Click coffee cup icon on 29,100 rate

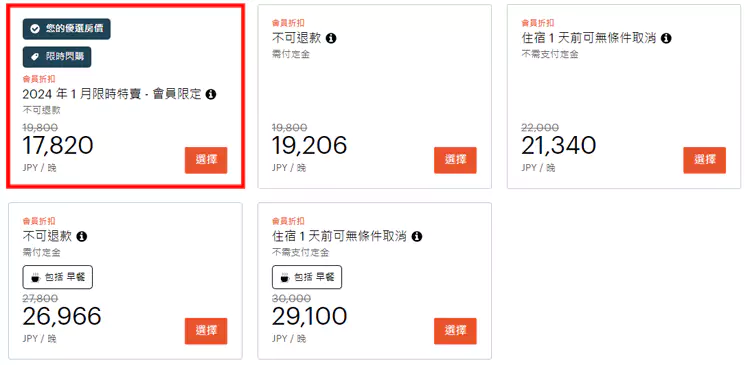(x=285, y=277)
